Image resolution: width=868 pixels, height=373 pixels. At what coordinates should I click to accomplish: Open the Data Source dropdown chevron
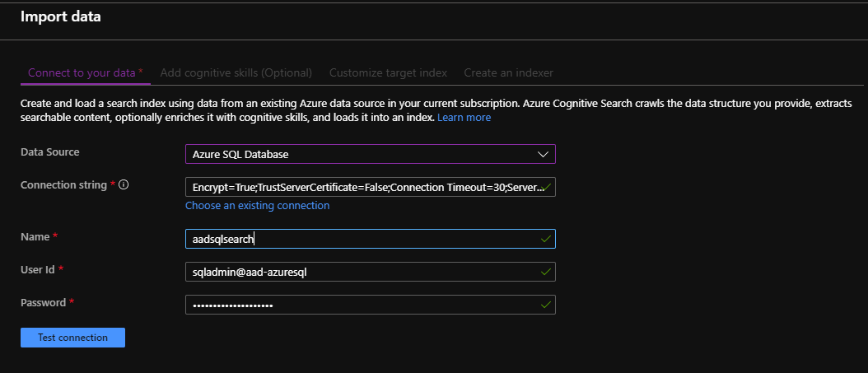[x=543, y=155]
